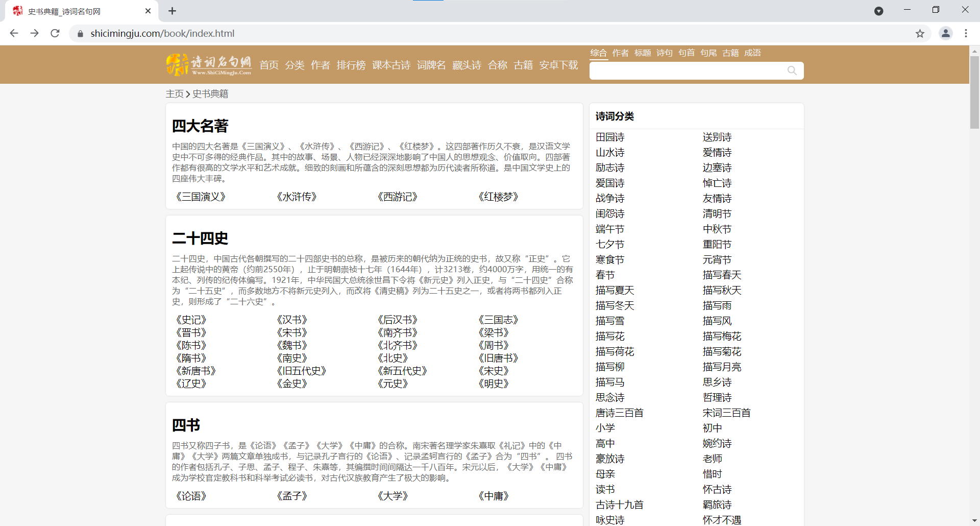Click the browser forward arrow

coord(34,33)
